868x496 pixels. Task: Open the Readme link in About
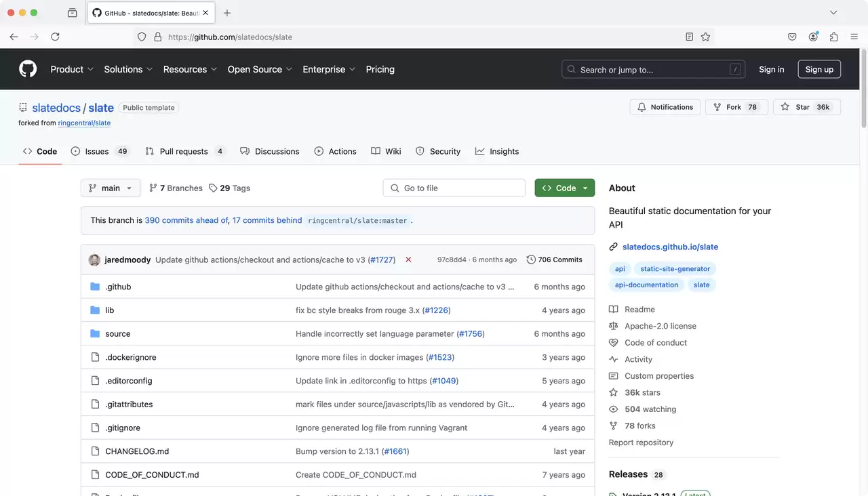click(x=639, y=309)
